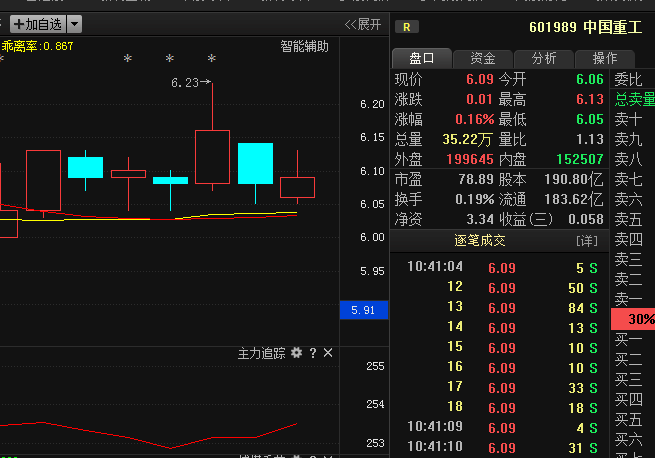The height and width of the screenshot is (458, 655).
Task: Click the 逐笔成交 section header
Action: (x=480, y=241)
